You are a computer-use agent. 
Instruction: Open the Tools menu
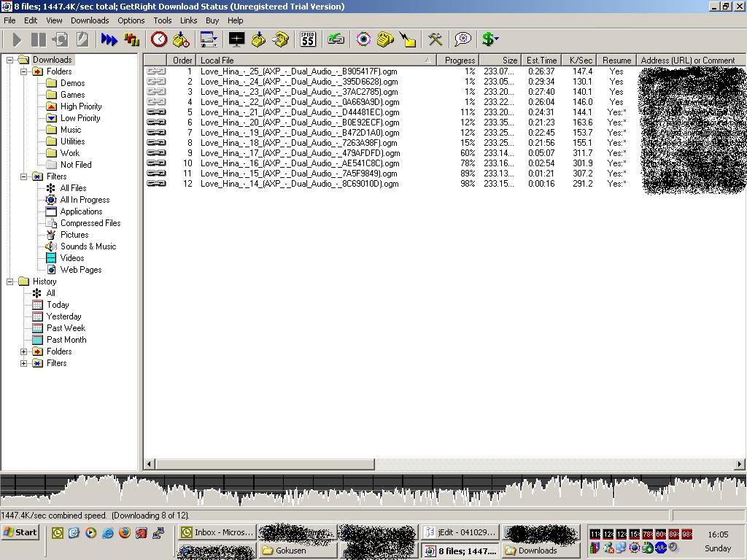pos(163,20)
